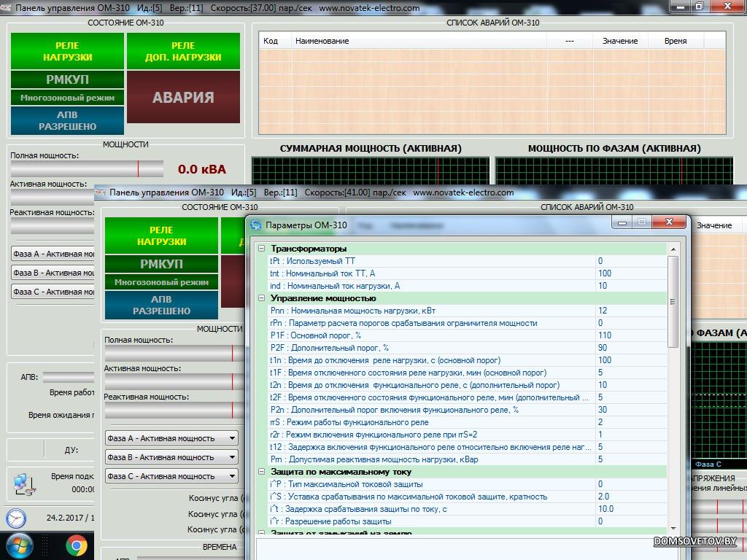This screenshot has height=560, width=747.
Task: Click the Значение column header in the Скорость:[37.00] window
Action: 620,41
